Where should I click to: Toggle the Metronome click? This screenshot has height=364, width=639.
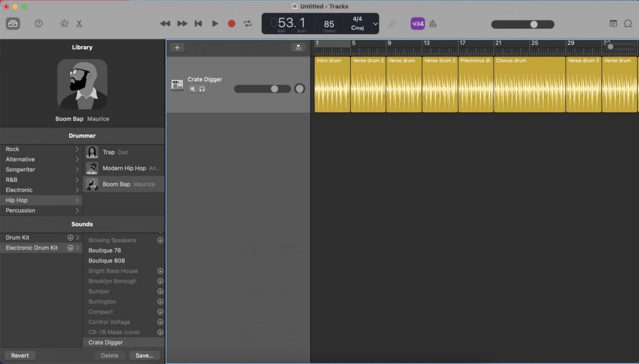(433, 24)
